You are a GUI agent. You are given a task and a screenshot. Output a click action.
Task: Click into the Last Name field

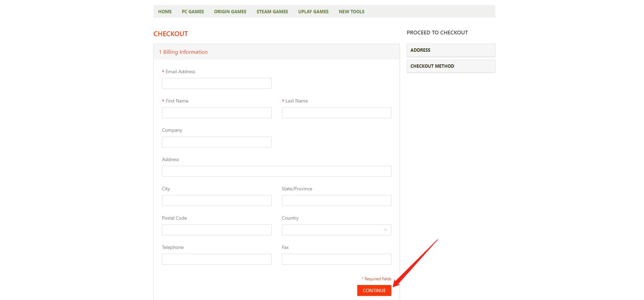point(336,113)
